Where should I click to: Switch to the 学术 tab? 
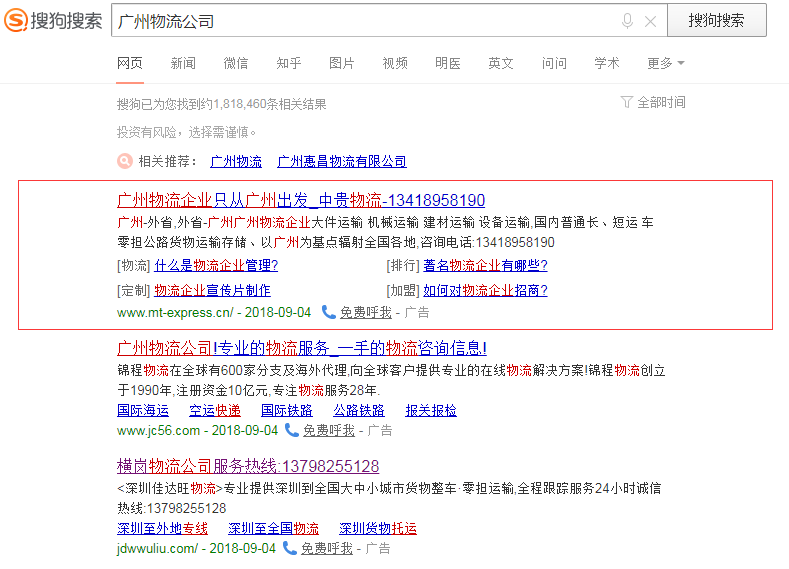tap(607, 63)
